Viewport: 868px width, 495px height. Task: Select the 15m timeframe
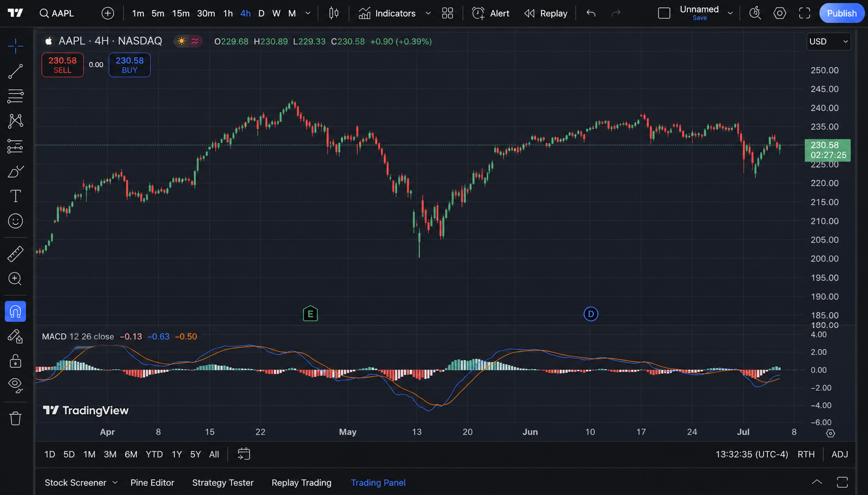point(181,13)
